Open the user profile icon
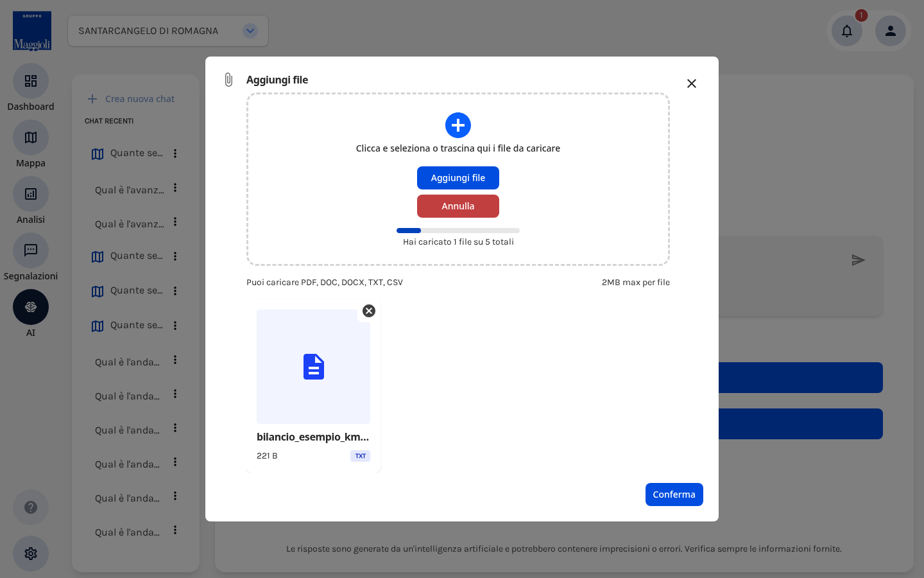 [891, 31]
